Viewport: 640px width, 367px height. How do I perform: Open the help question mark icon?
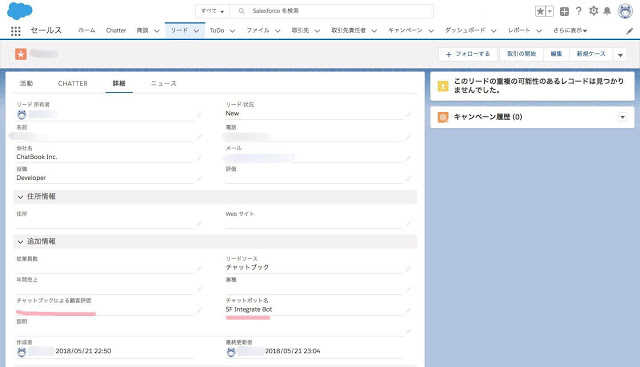578,11
